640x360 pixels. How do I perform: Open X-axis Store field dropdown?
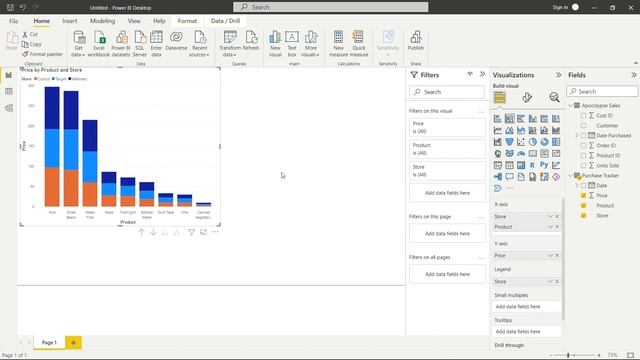(x=550, y=216)
